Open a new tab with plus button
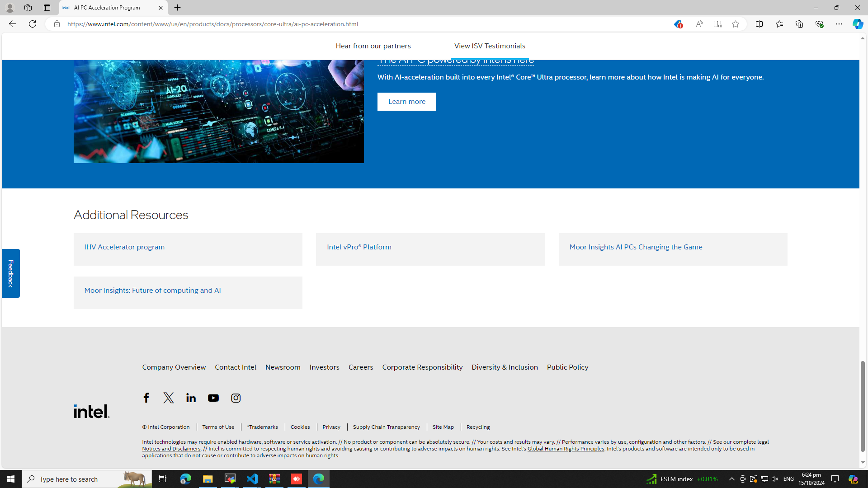Image resolution: width=868 pixels, height=488 pixels. (x=178, y=8)
